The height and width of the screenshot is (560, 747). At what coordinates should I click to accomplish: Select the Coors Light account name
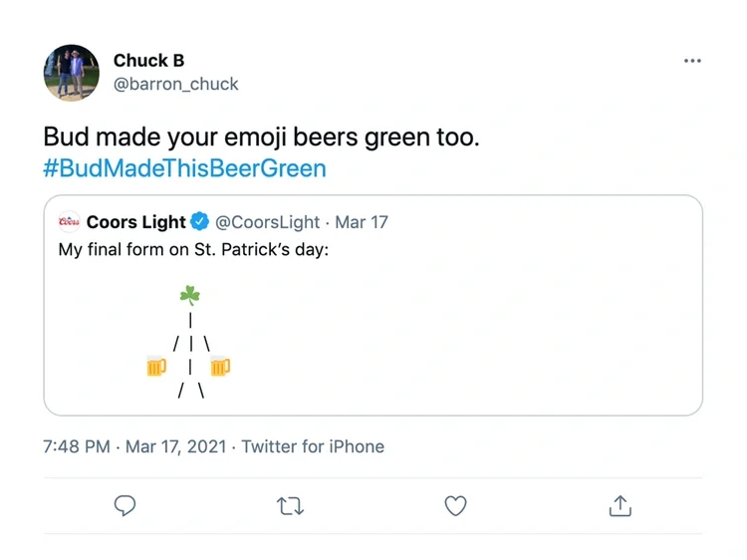(135, 222)
